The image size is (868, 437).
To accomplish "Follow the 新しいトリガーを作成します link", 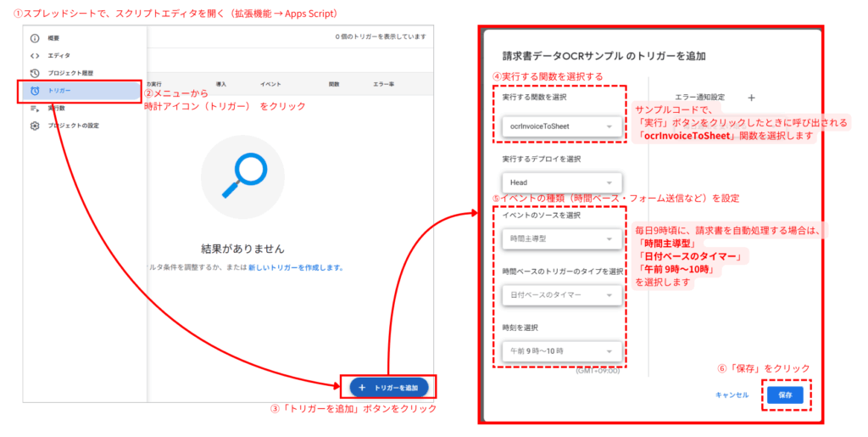I will [x=296, y=267].
